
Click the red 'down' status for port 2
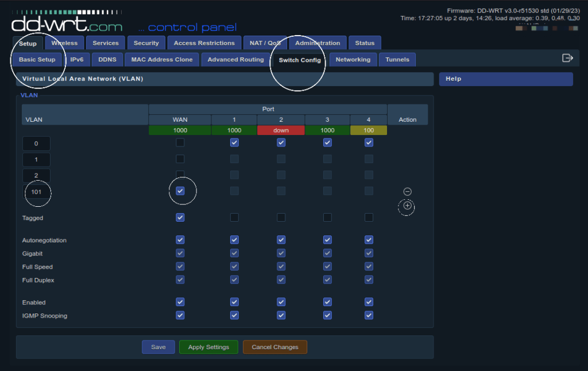tap(281, 130)
